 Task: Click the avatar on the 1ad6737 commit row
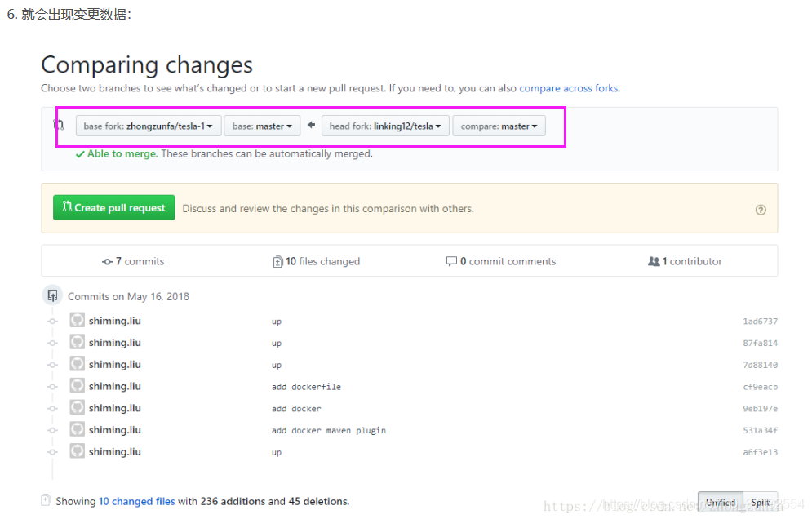(x=78, y=320)
